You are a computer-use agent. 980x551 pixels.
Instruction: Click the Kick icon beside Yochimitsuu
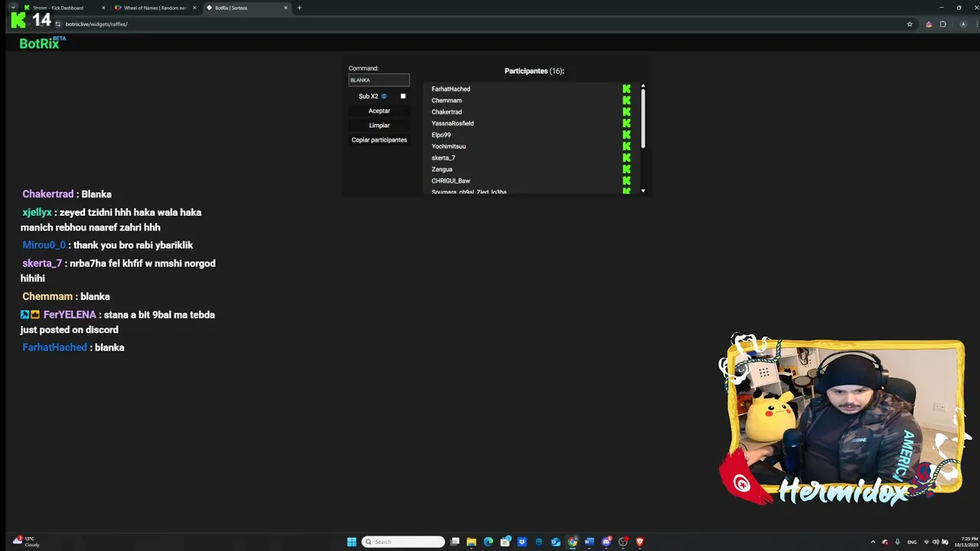tap(626, 146)
